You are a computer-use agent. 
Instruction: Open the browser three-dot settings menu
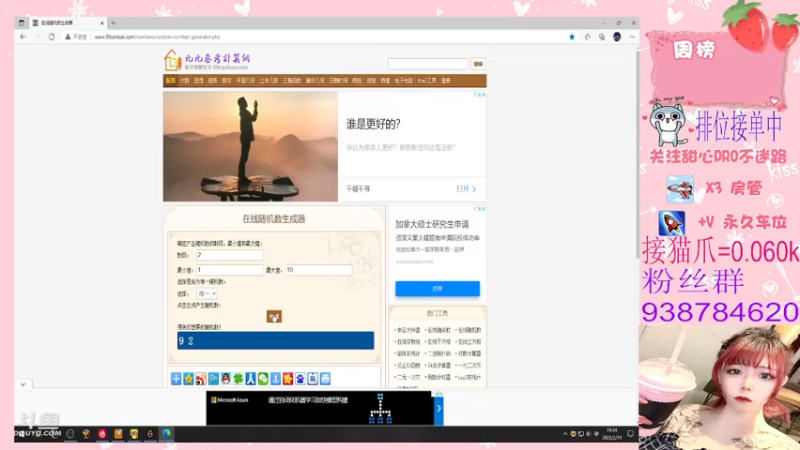pyautogui.click(x=632, y=37)
